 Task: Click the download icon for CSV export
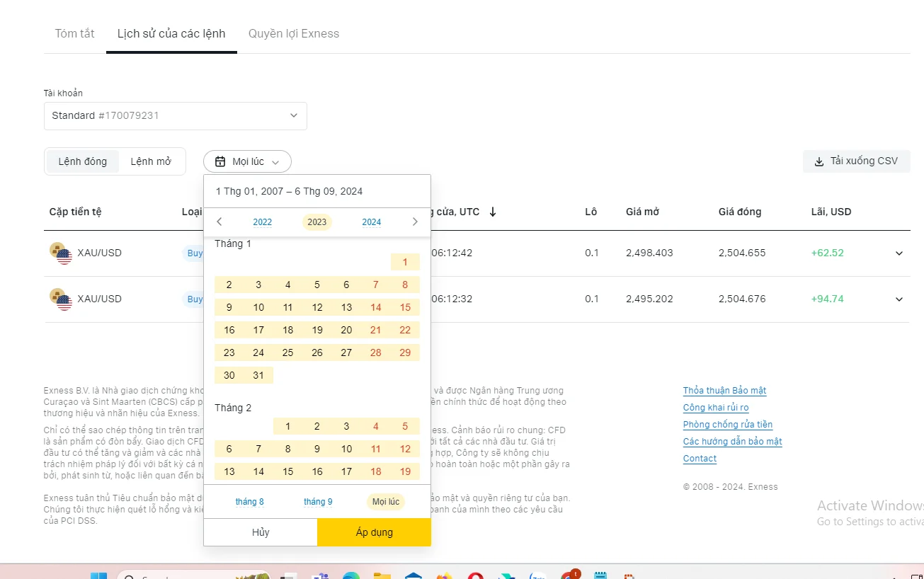point(819,161)
